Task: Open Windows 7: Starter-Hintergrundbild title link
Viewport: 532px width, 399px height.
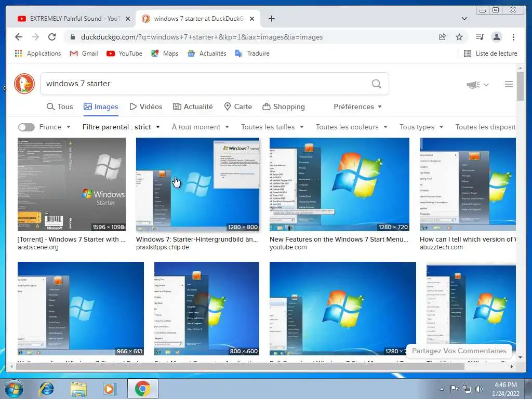Action: [x=197, y=239]
